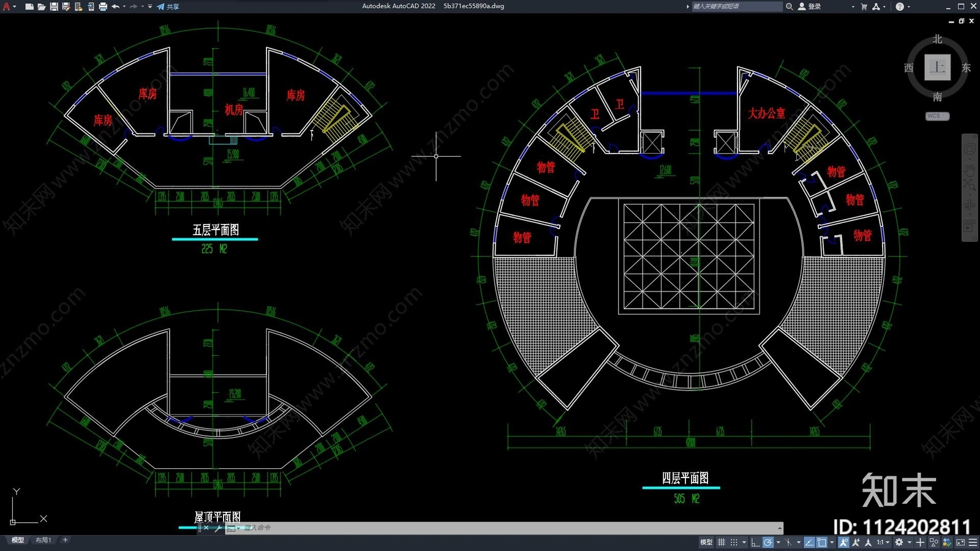
Task: Click the isolate objects icon
Action: [x=933, y=542]
